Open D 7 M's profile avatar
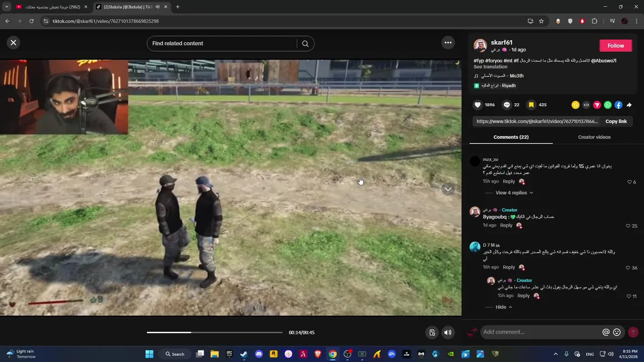Image resolution: width=644 pixels, height=362 pixels. 475,247
